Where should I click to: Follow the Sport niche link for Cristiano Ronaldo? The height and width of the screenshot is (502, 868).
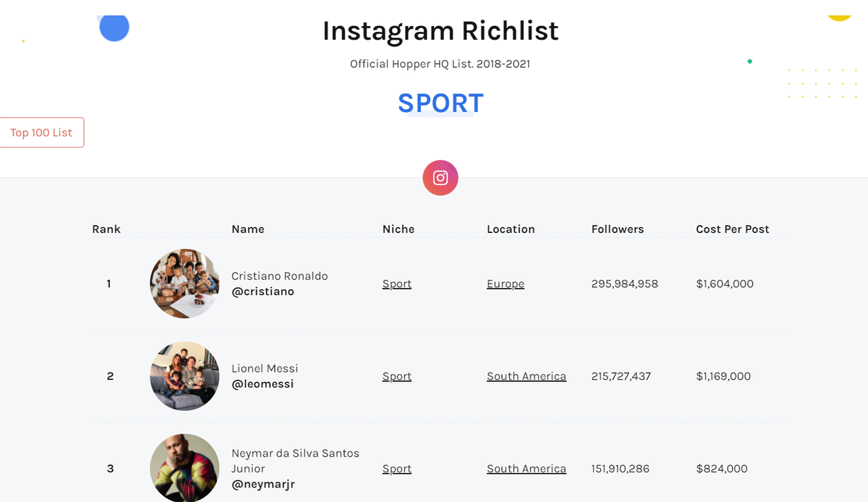397,284
